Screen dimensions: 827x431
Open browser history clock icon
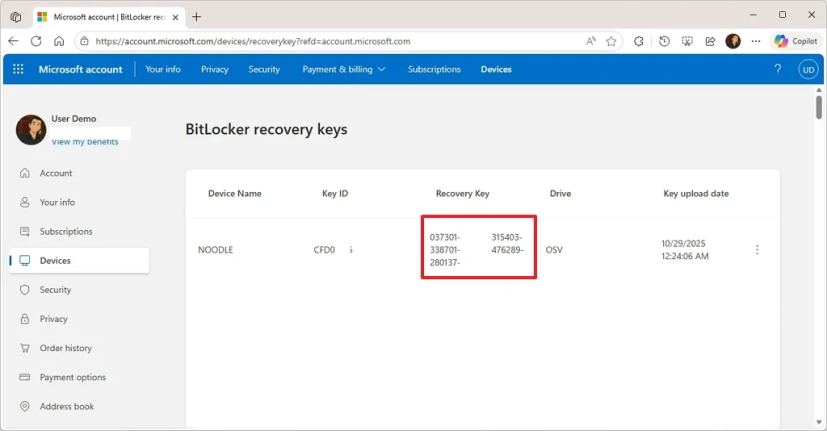(664, 41)
